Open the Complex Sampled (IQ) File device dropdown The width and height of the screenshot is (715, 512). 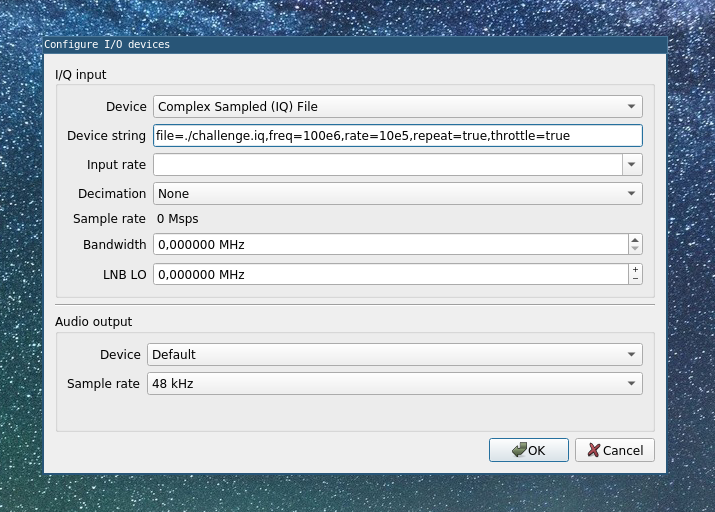click(398, 107)
